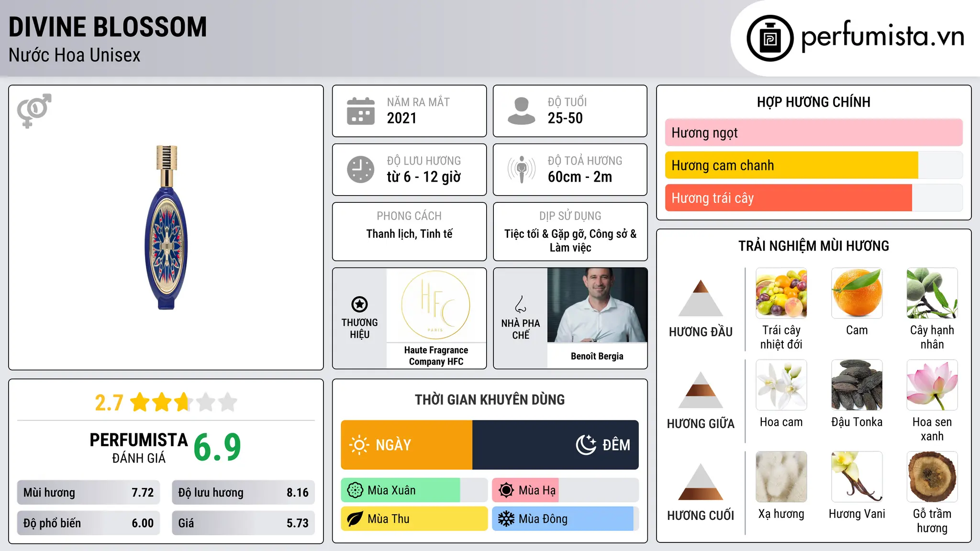Click the perfumista.vn perfume bottle logo

click(770, 38)
